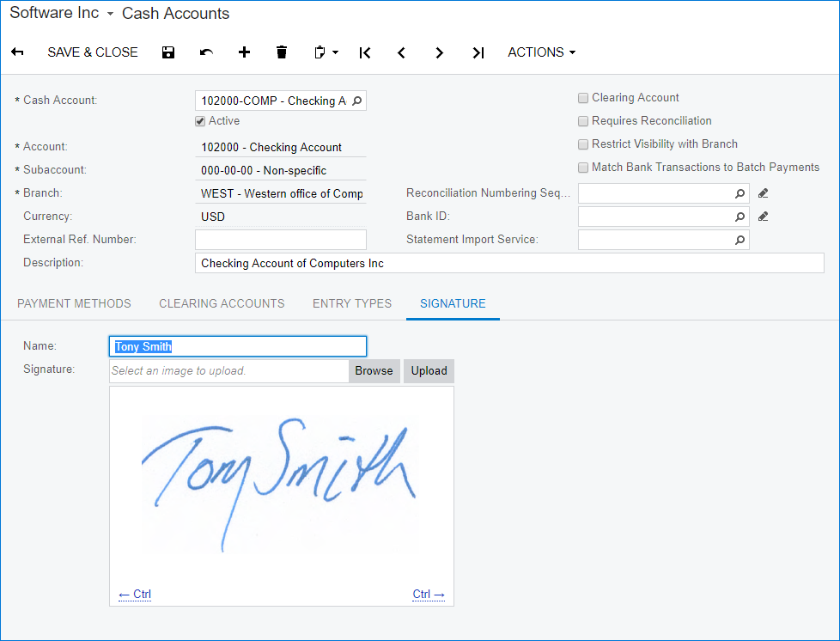Toggle the Active checkbox
840x641 pixels.
pyautogui.click(x=200, y=121)
